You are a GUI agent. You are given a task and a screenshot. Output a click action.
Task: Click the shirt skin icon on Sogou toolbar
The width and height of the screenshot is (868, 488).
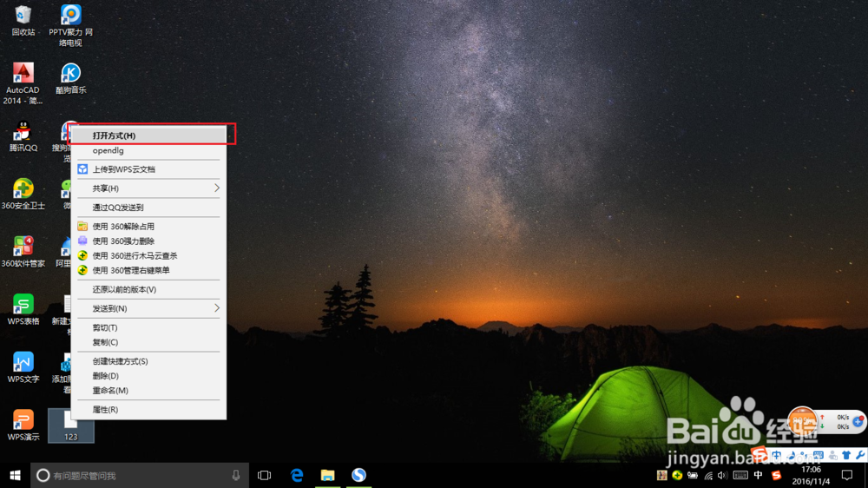pos(845,455)
